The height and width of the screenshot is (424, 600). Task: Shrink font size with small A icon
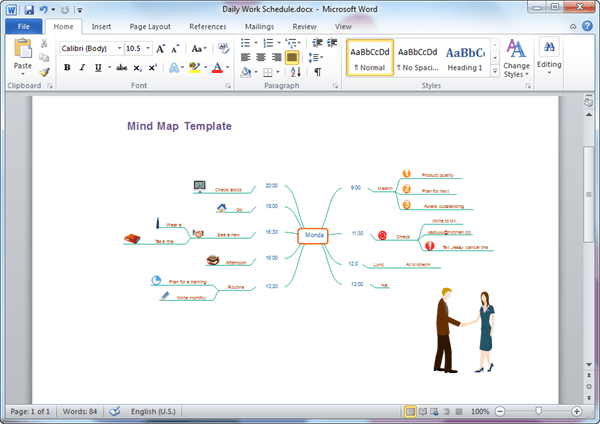(175, 49)
